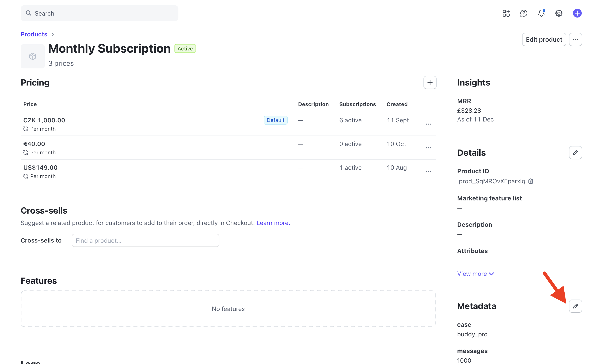Viewport: 601px width, 364px height.
Task: Open options menu for CZK 1,000.00 price
Action: pyautogui.click(x=428, y=124)
